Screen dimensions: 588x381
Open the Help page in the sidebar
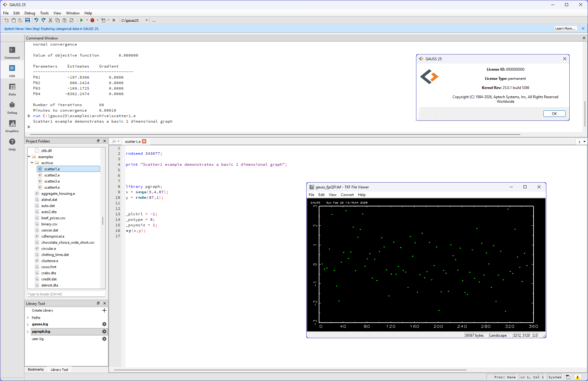(12, 144)
